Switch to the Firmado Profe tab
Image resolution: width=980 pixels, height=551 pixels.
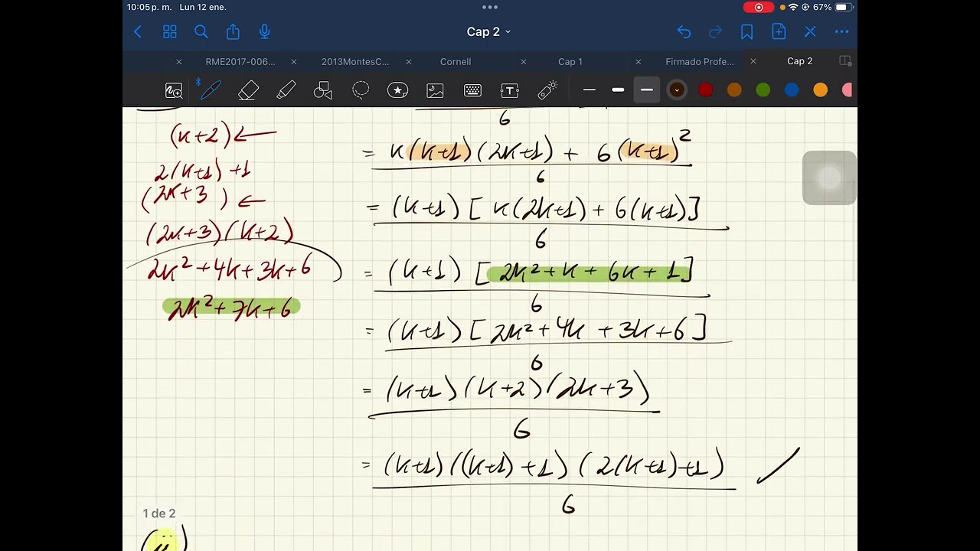[x=700, y=61]
